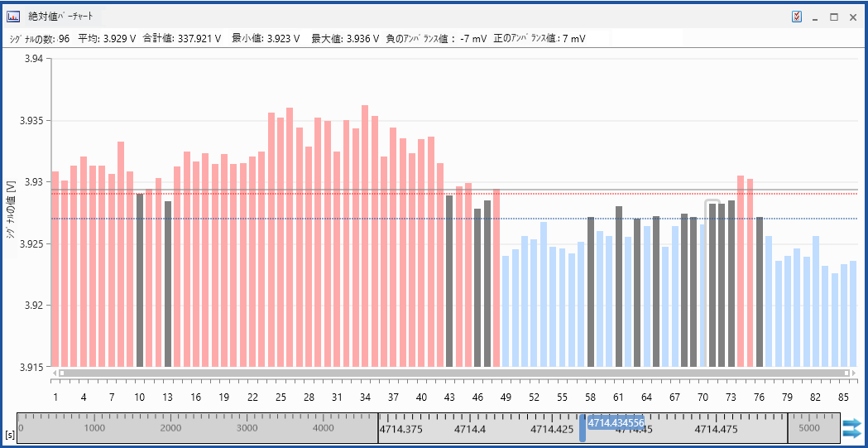Viewport: 868px width, 448px height.
Task: Select the gray bar for signal 13
Action: (168, 283)
